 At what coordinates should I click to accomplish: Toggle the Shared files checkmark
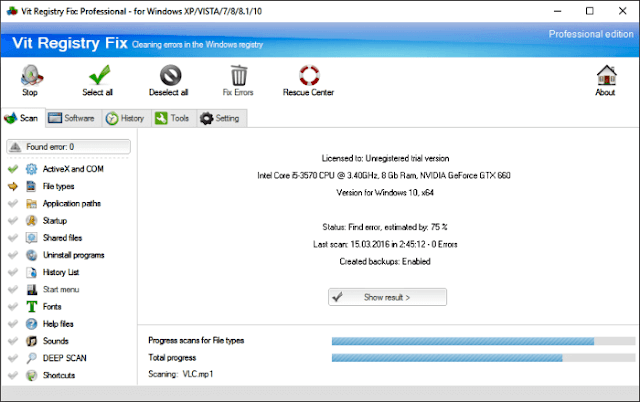coord(13,238)
